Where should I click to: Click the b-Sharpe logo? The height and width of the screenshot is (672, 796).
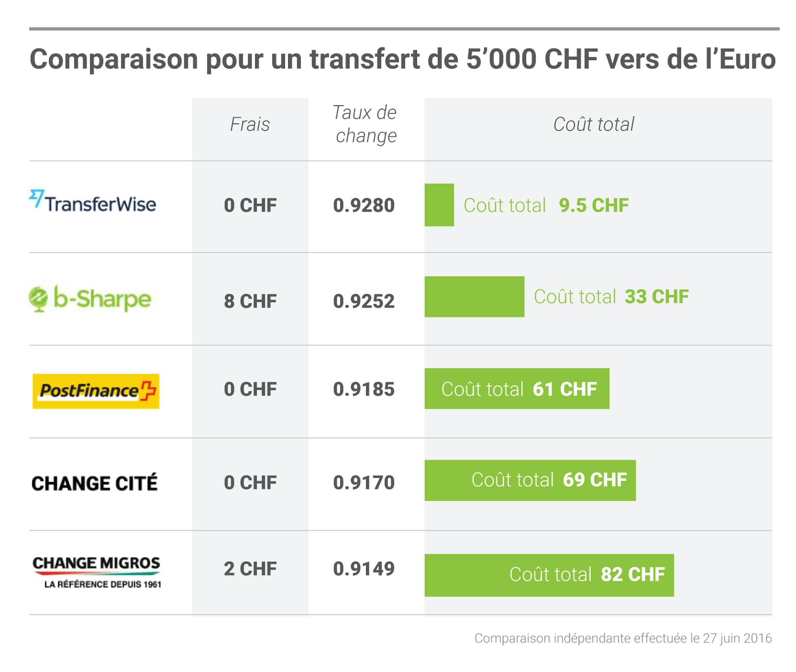click(91, 299)
